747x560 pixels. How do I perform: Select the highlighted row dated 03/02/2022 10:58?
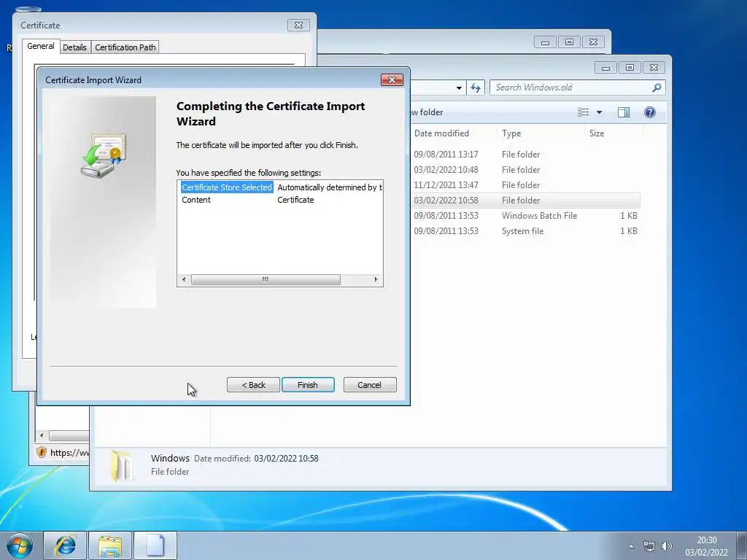524,200
